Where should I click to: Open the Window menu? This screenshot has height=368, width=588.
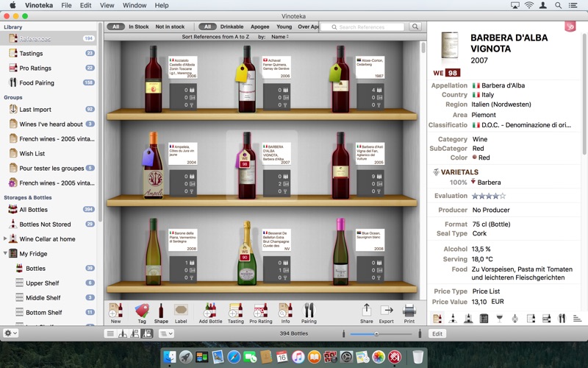(x=135, y=5)
